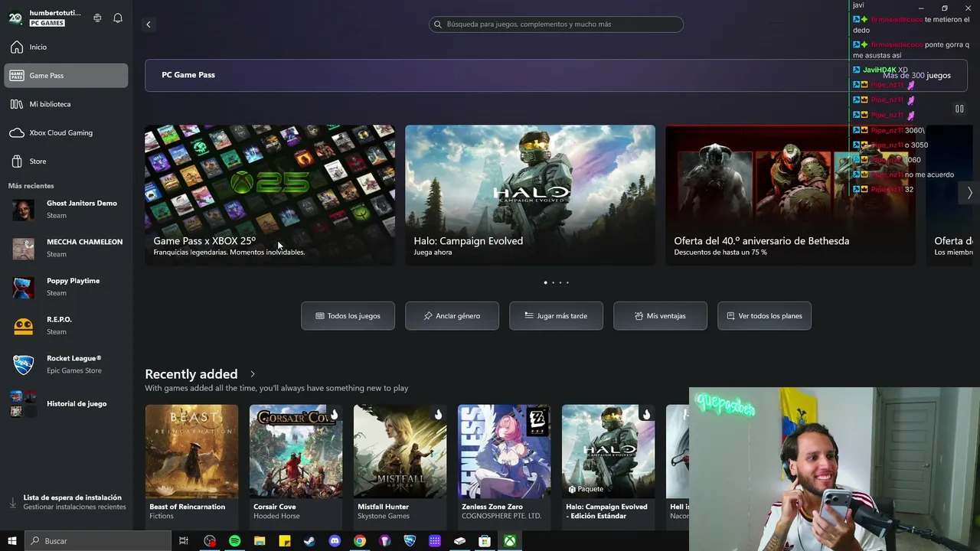Open Microsoft Store from the taskbar

click(485, 541)
